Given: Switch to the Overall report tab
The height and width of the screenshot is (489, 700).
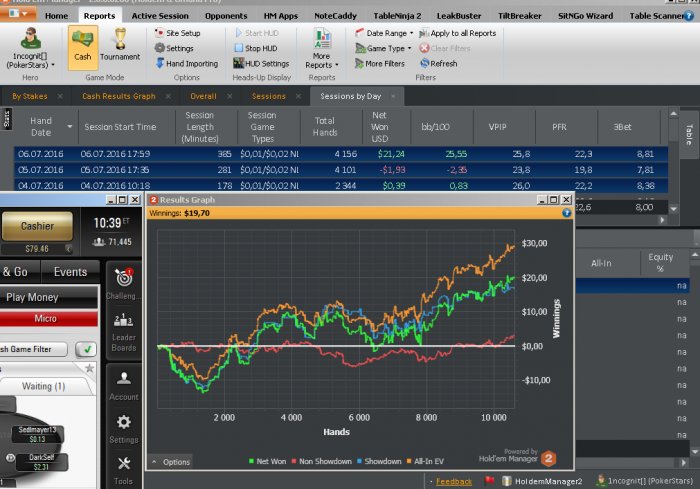Looking at the screenshot, I should coord(203,96).
